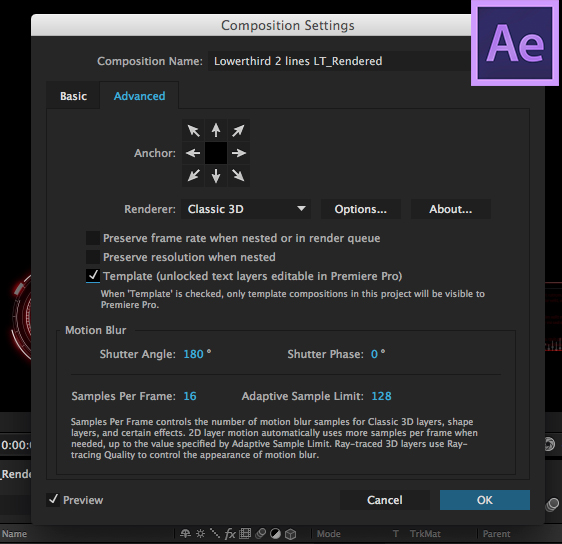Click the Parent column header
This screenshot has height=544, width=562.
pyautogui.click(x=496, y=534)
